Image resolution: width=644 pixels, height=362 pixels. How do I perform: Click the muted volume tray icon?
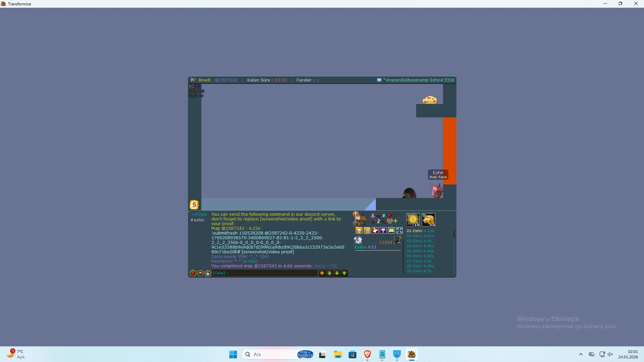(610, 354)
